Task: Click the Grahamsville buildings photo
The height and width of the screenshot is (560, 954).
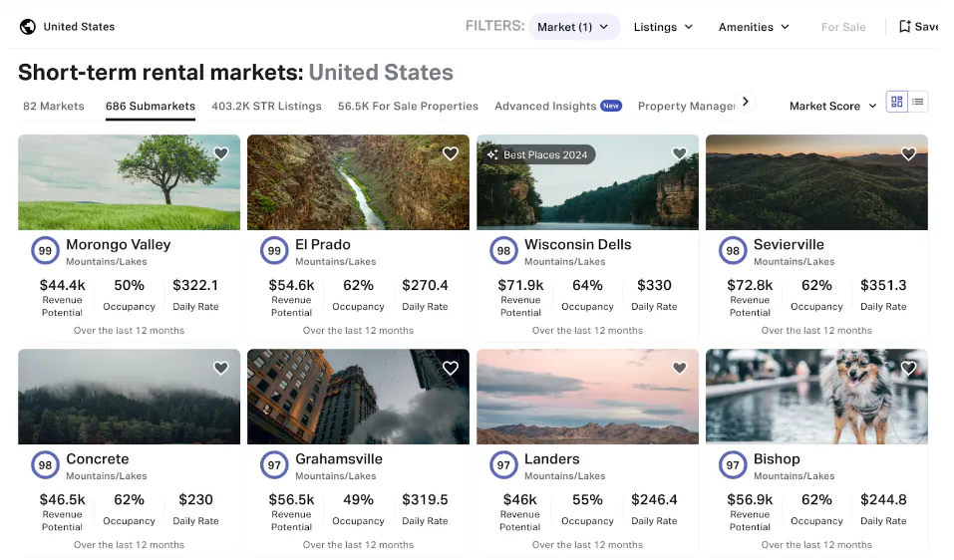Action: [x=358, y=397]
